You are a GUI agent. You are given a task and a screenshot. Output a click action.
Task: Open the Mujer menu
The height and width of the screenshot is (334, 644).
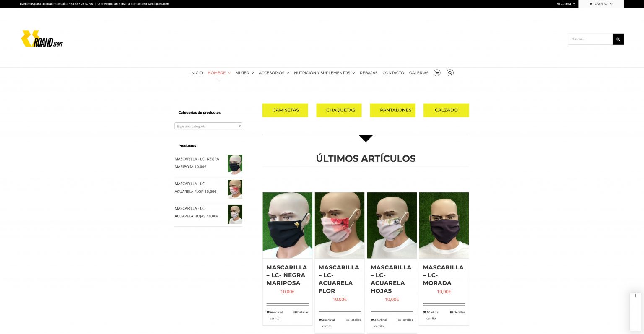coord(244,73)
